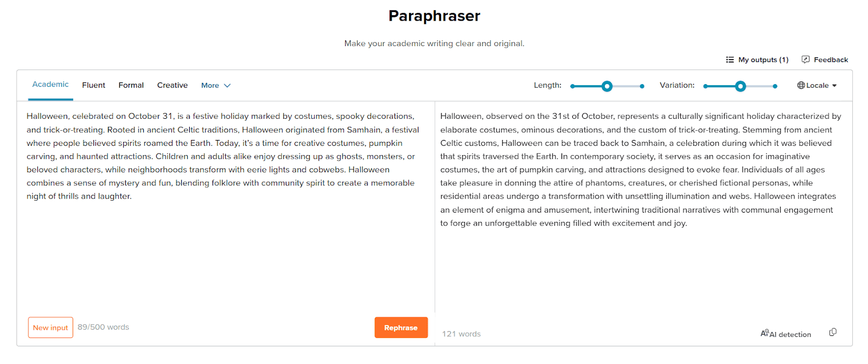Expand the More modes chevron

[227, 86]
